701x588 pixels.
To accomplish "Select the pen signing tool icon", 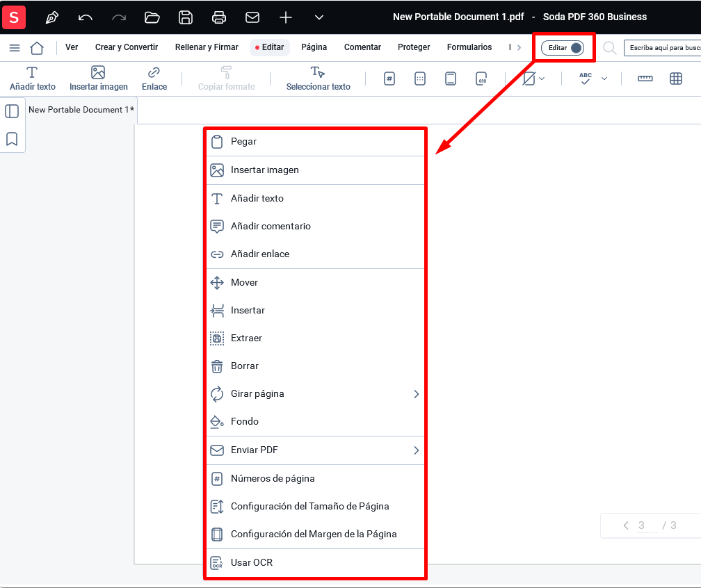I will [x=52, y=17].
